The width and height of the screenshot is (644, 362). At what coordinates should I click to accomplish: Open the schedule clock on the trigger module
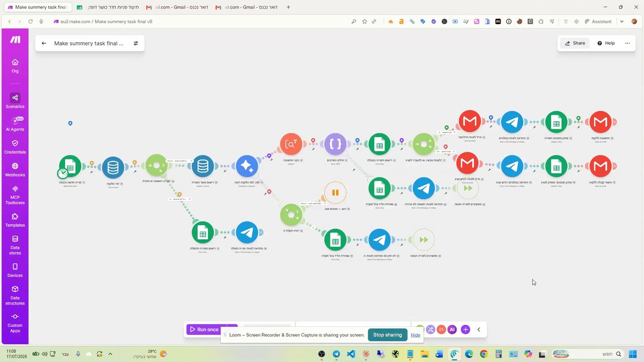click(62, 173)
